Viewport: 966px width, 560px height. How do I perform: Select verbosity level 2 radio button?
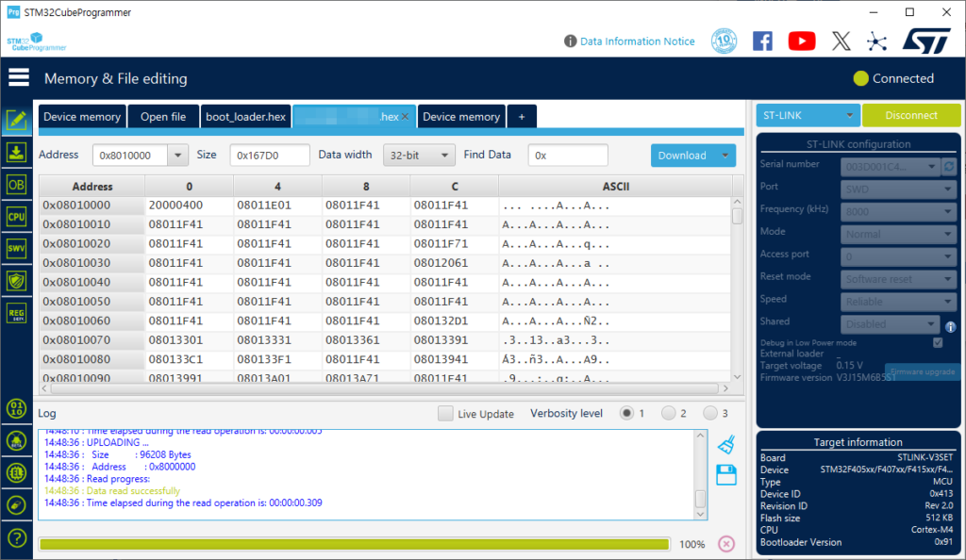pos(669,413)
